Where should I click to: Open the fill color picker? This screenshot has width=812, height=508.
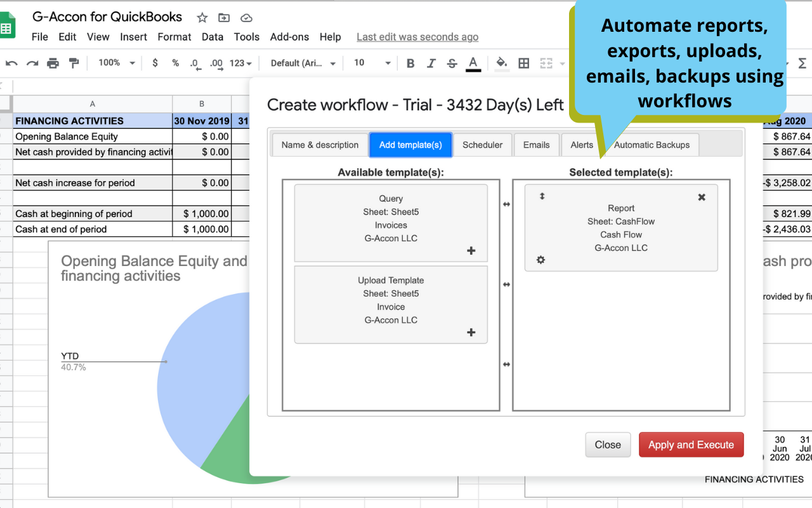[501, 63]
